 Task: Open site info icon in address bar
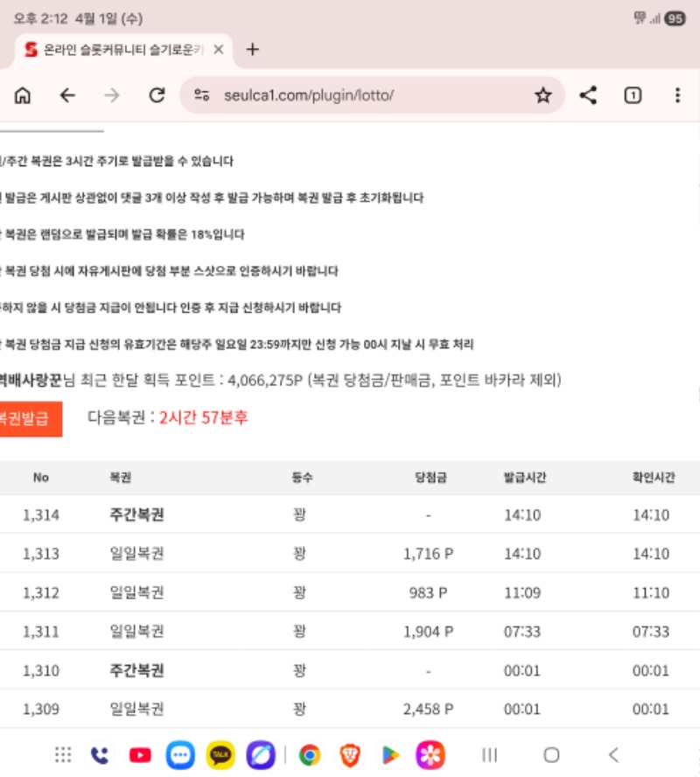[x=202, y=96]
